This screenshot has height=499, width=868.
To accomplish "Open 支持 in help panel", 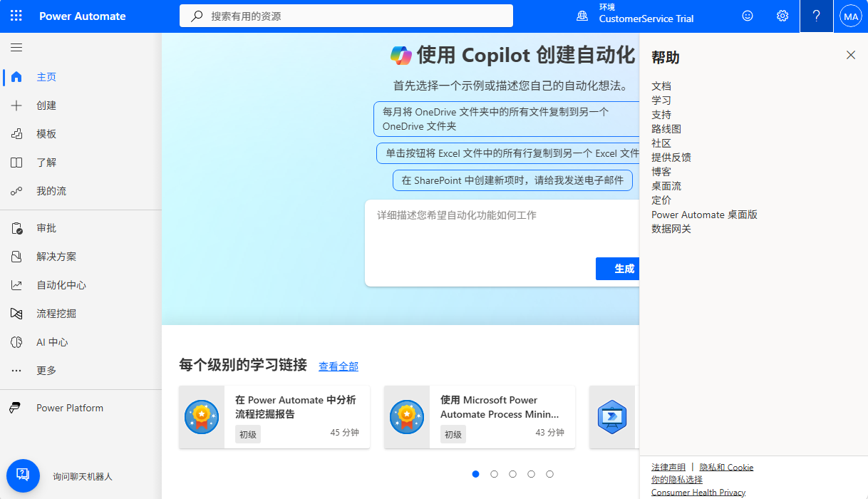I will tap(661, 115).
